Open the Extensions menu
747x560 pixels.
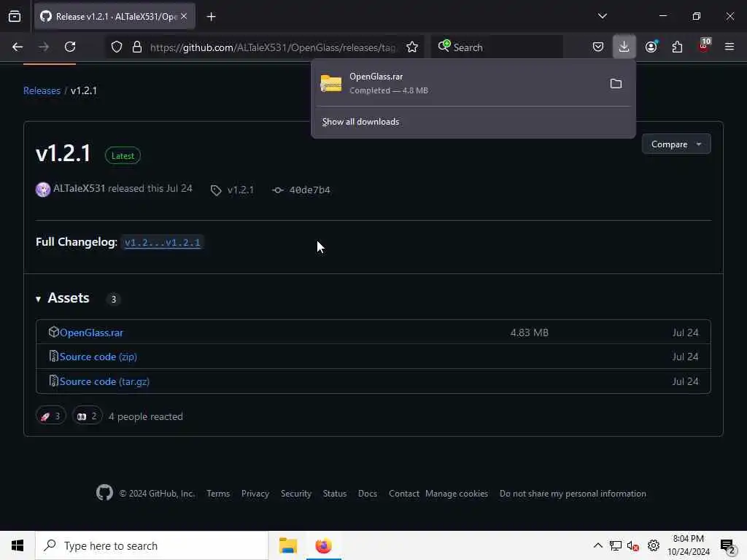click(677, 47)
